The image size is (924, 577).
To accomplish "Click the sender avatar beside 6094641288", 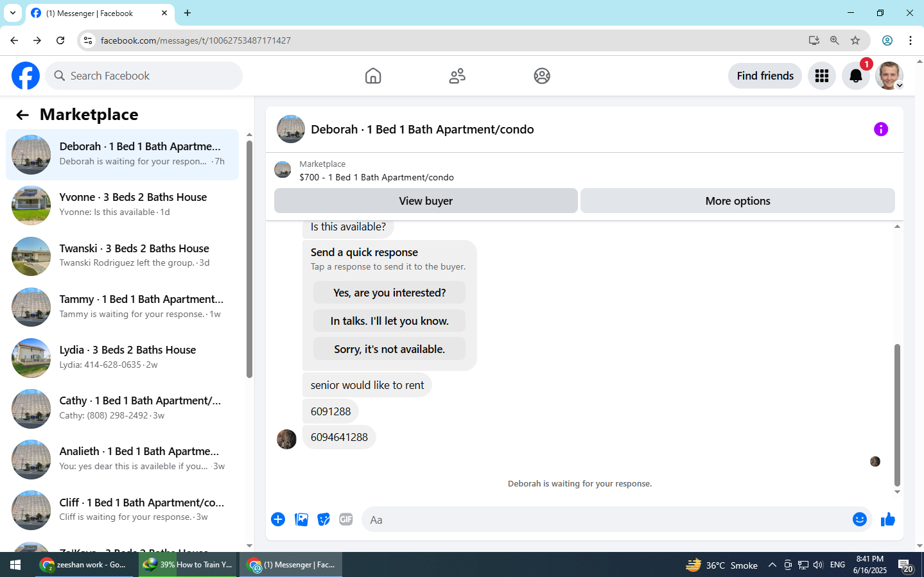I will coord(286,439).
